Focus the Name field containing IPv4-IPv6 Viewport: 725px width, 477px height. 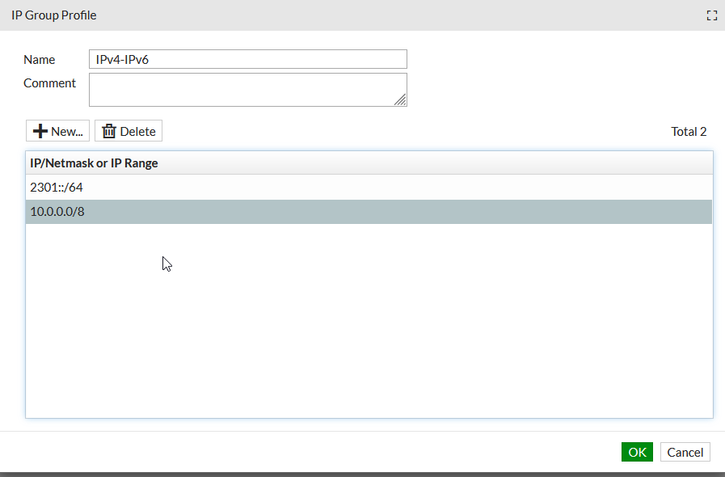[247, 59]
